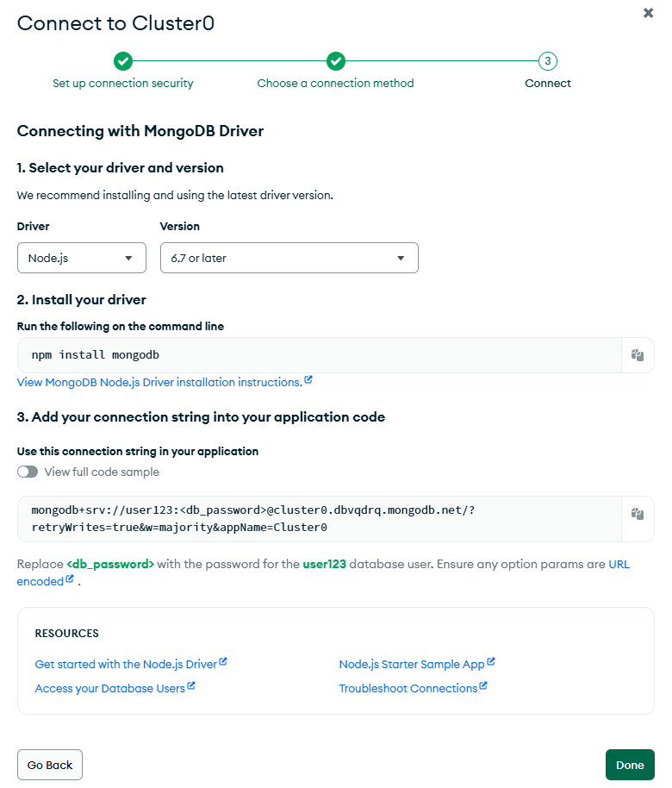Open Node.js Starter Sample App link
Screen dimensions: 672x788
coord(412,665)
